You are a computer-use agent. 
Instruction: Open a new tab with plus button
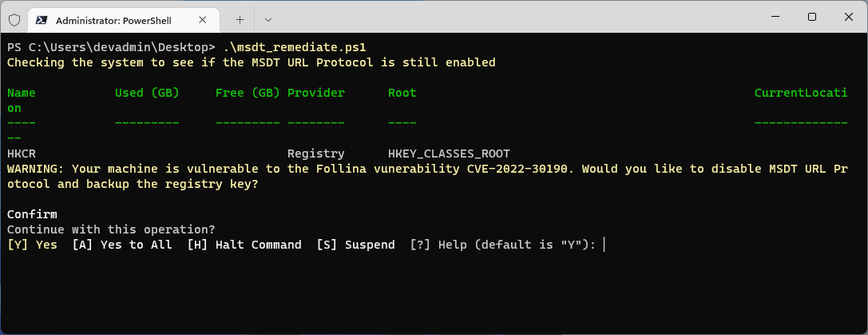pos(240,18)
